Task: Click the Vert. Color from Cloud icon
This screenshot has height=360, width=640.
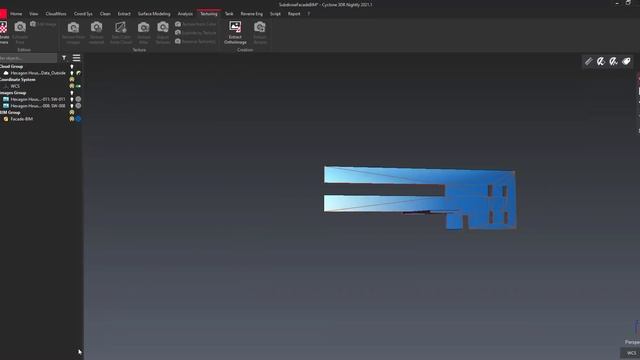Action: (x=120, y=27)
